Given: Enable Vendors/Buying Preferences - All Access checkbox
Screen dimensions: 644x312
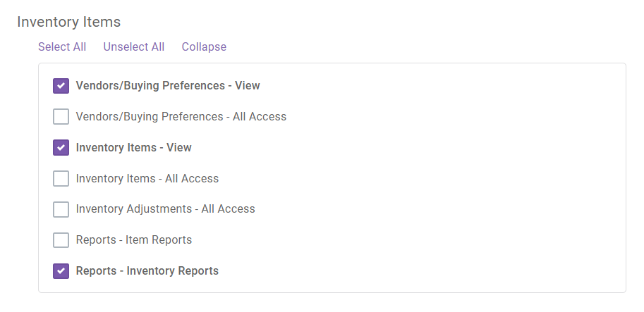Looking at the screenshot, I should (x=61, y=116).
